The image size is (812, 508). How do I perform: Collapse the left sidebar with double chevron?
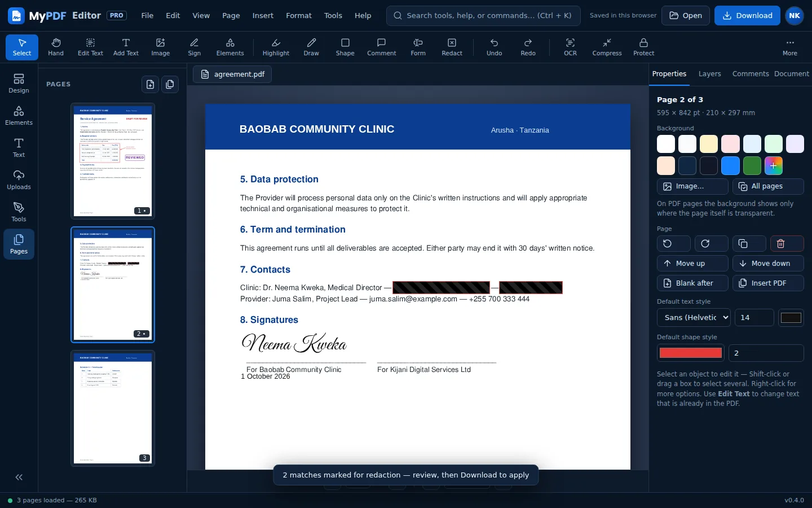coord(19,477)
